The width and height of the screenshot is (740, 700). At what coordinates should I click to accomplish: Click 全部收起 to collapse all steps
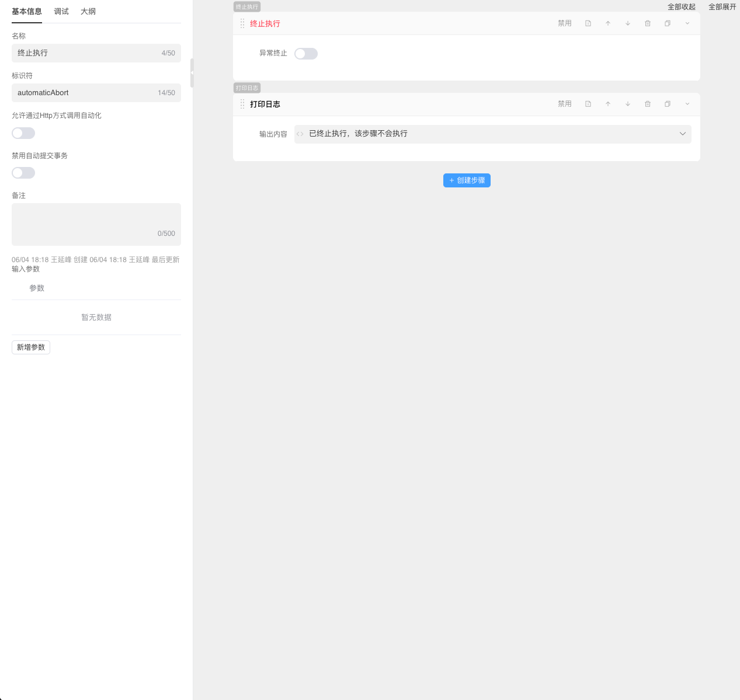(x=682, y=7)
